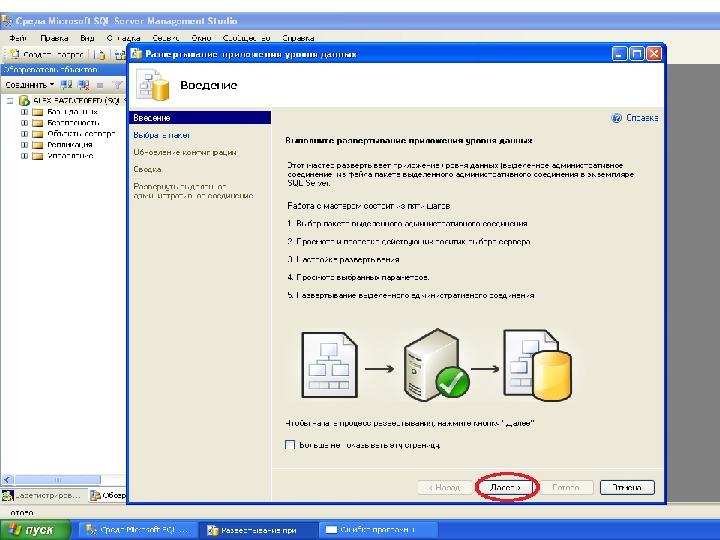Switch to the third taskbar button
Screen dimensions: 720x540
coord(377,530)
